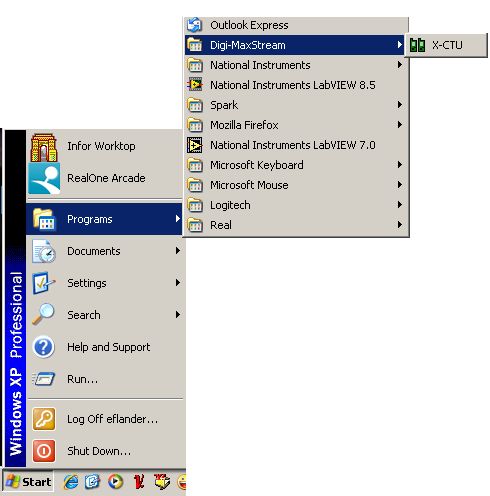490x496 pixels.
Task: Click the Programs folder icon
Action: coord(44,219)
